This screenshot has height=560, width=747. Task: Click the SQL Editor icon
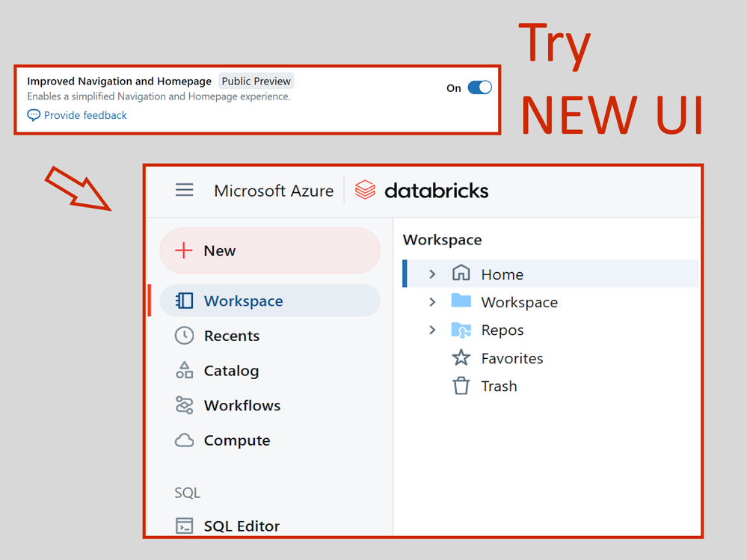(184, 526)
